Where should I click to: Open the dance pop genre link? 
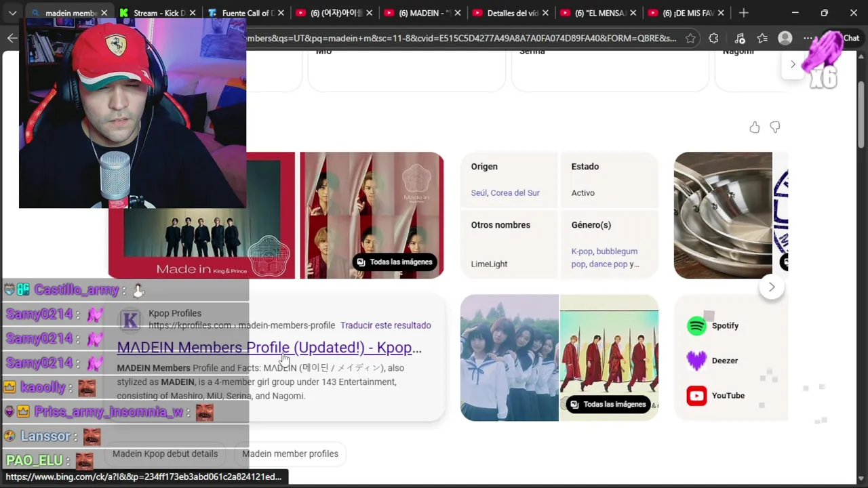[608, 264]
